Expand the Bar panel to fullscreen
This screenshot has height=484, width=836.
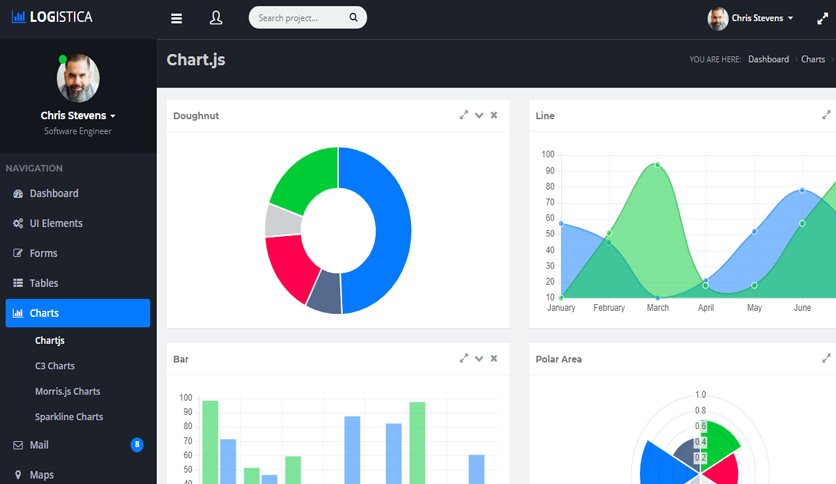coord(464,358)
